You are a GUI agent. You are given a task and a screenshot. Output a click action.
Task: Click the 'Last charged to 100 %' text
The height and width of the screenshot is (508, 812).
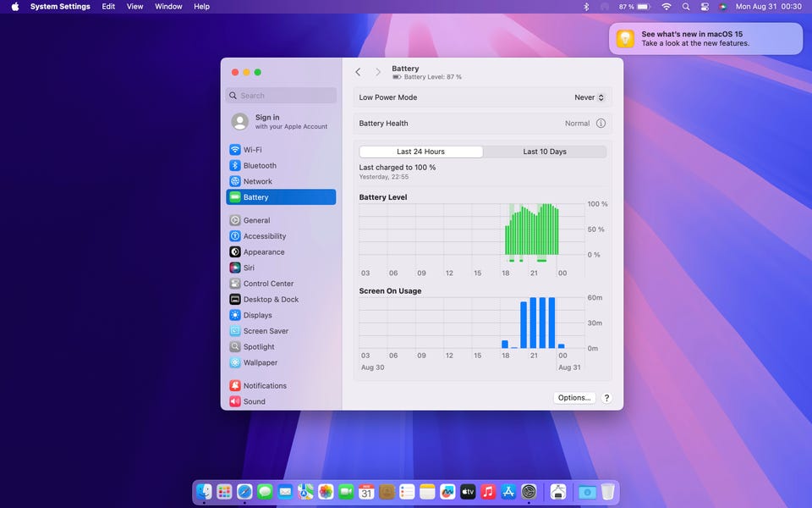pos(398,168)
